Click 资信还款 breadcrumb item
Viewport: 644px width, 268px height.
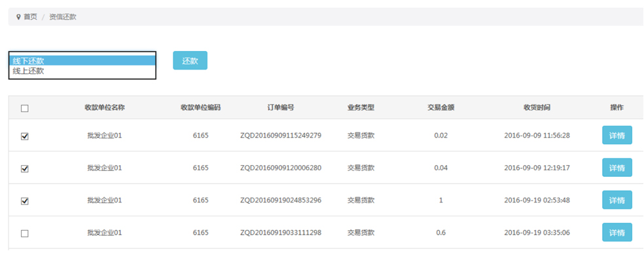[63, 17]
